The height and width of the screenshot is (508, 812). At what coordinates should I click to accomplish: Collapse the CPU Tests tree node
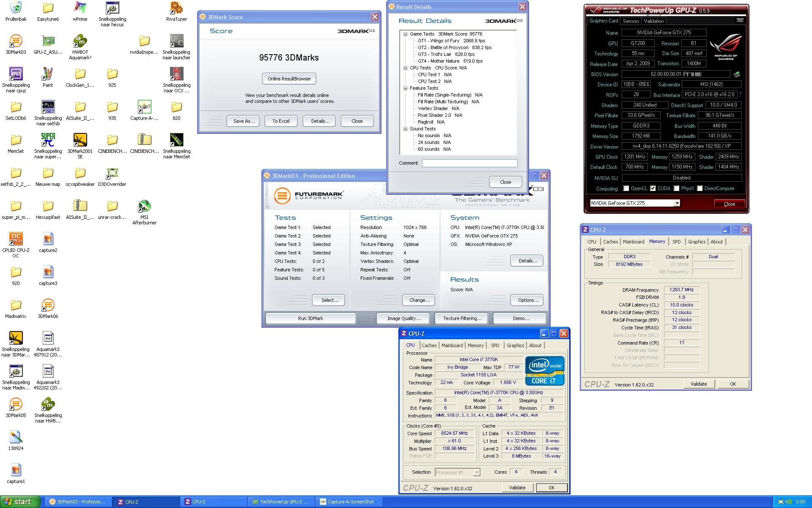click(405, 68)
